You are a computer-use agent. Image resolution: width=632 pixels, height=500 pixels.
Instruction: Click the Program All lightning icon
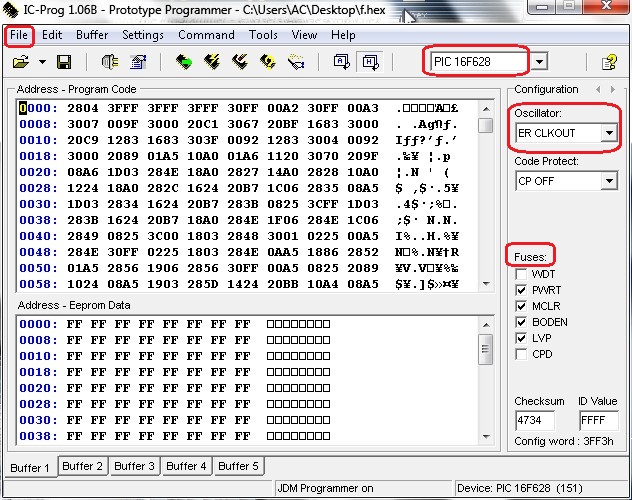(x=212, y=62)
